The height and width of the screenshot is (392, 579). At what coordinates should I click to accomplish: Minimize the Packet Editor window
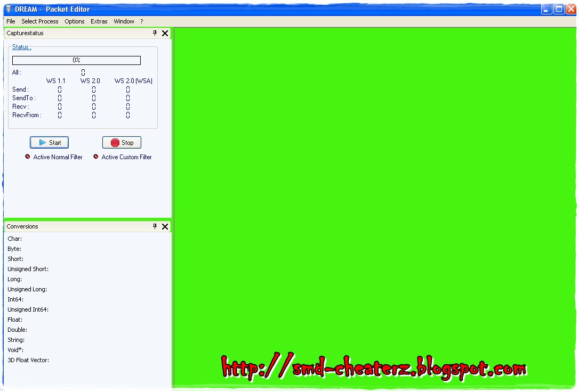[x=546, y=9]
